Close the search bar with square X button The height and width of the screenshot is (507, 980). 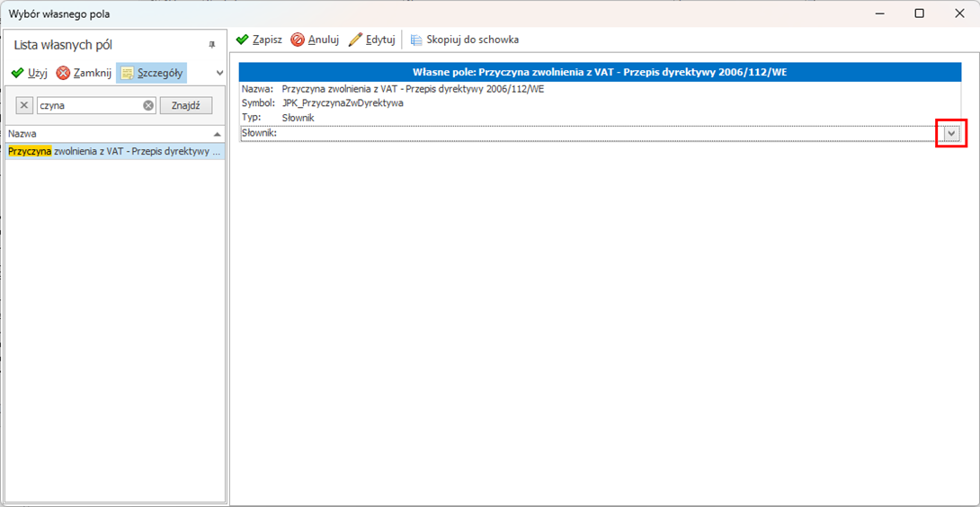click(x=24, y=105)
